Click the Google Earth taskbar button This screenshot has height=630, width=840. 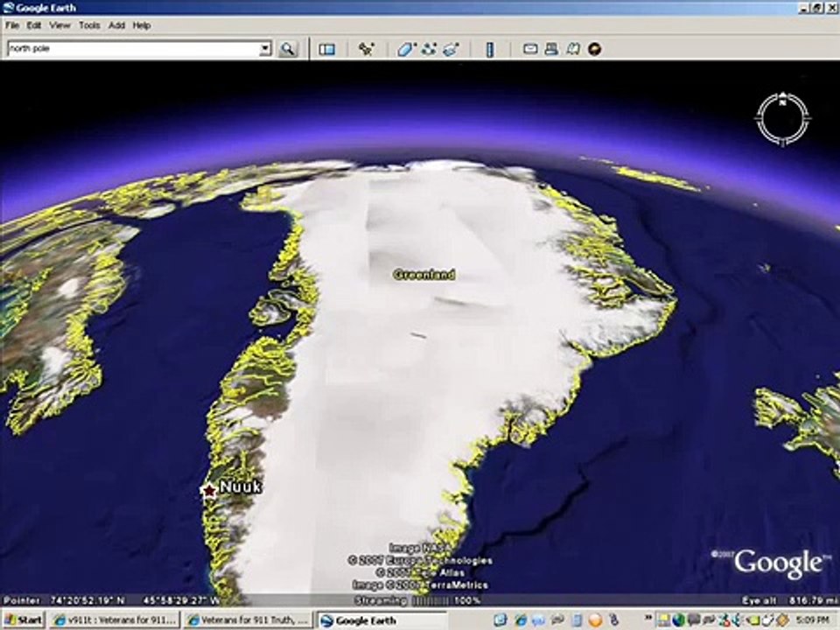point(382,620)
